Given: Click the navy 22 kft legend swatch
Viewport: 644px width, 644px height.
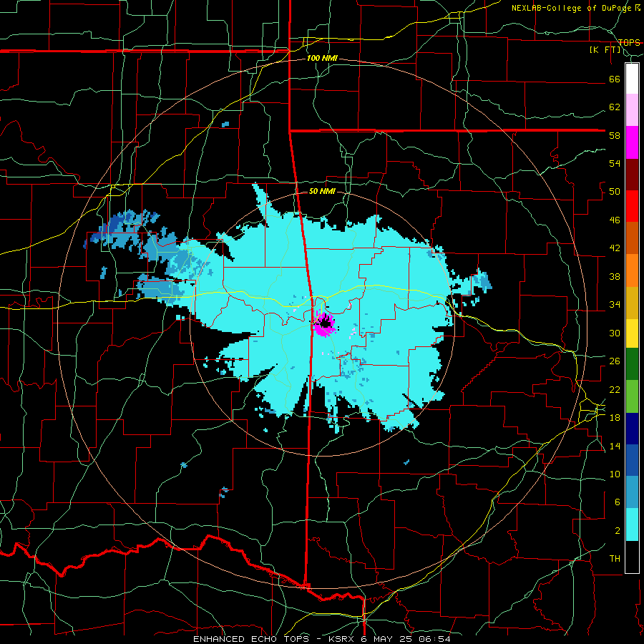Looking at the screenshot, I should tap(632, 429).
